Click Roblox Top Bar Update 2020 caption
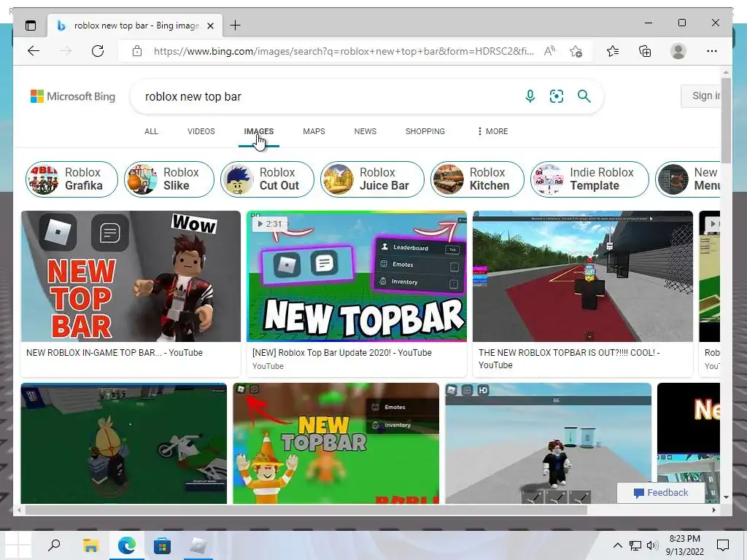747x560 pixels. point(341,353)
